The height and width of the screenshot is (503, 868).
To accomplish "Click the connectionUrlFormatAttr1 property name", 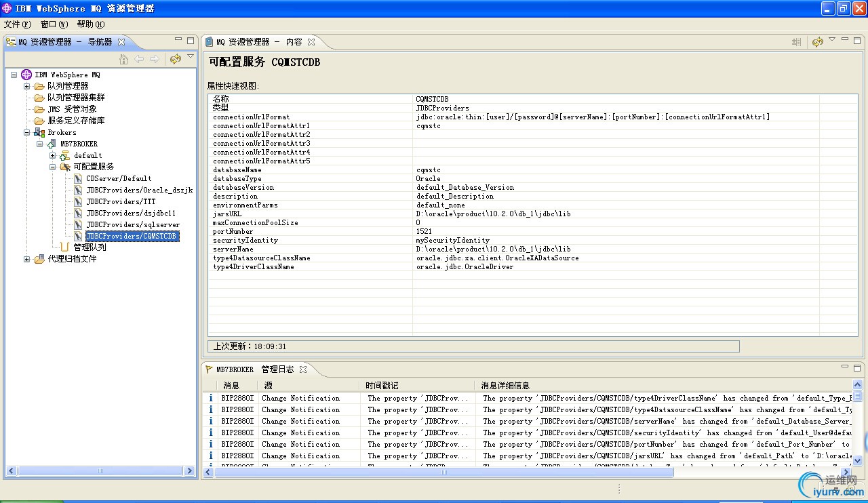I will click(261, 126).
